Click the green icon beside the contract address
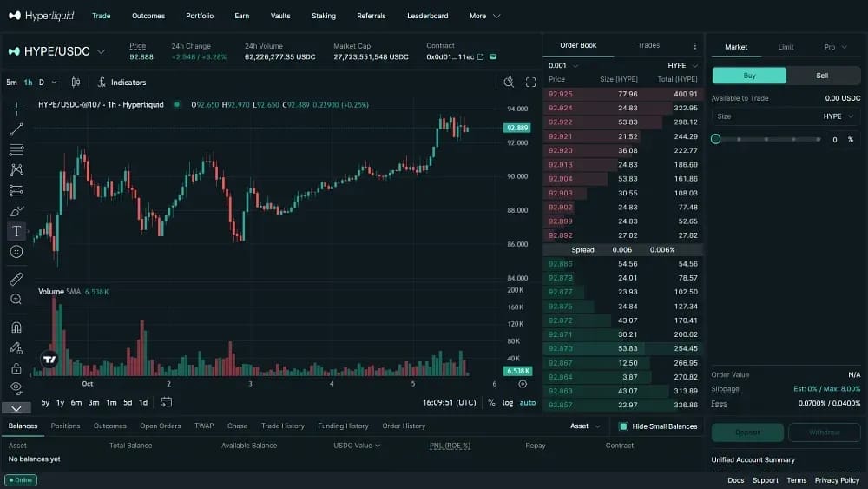 tap(493, 56)
